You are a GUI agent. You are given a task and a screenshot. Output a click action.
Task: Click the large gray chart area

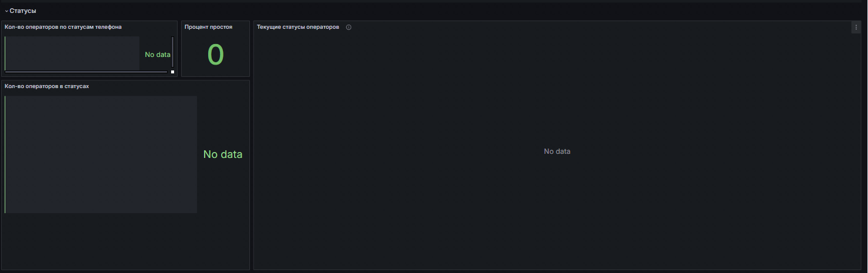101,154
